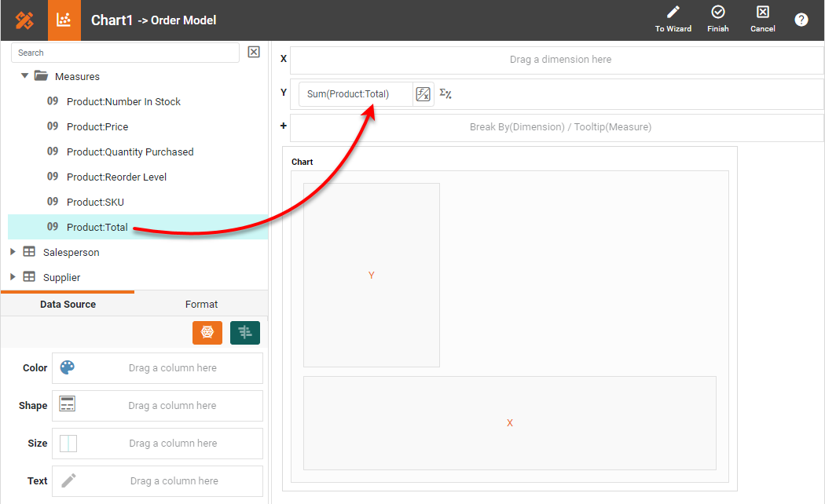Open the Help question mark
This screenshot has height=504, width=825.
click(x=801, y=19)
